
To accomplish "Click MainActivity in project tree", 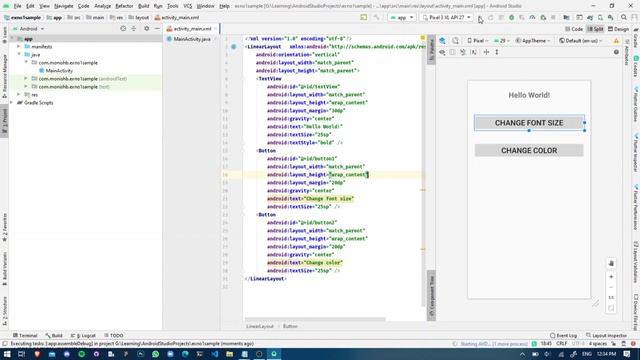I will pos(59,71).
